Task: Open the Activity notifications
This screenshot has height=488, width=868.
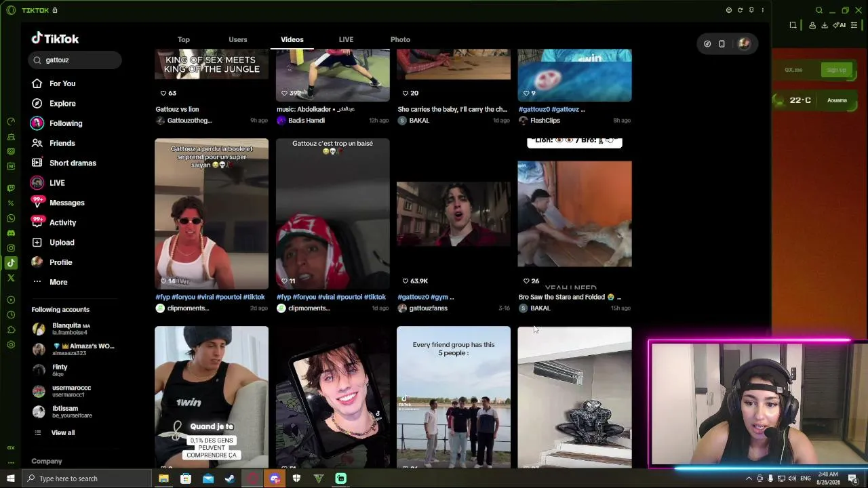Action: (x=54, y=222)
